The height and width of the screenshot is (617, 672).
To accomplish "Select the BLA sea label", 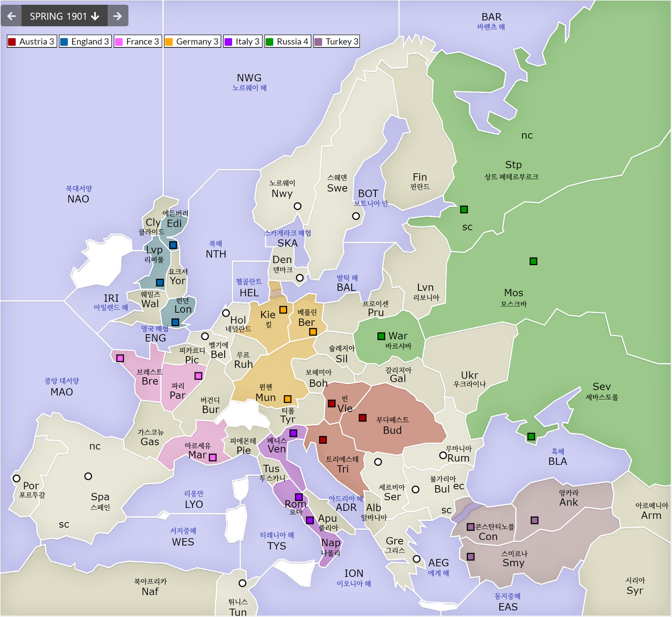I will tap(558, 462).
